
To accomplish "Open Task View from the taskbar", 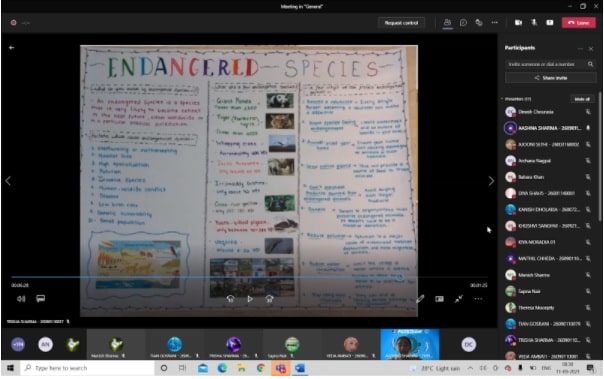I will pyautogui.click(x=183, y=368).
